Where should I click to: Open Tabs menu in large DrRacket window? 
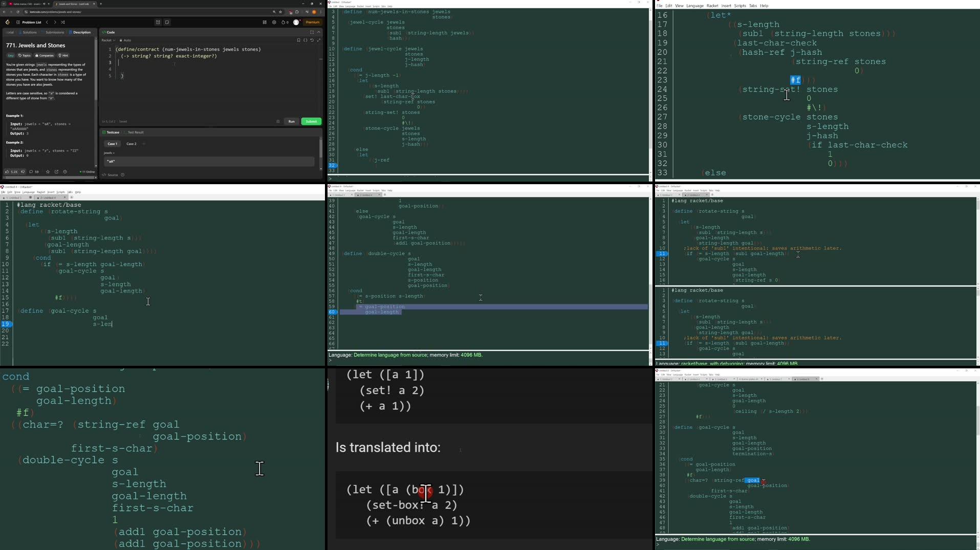coord(753,6)
